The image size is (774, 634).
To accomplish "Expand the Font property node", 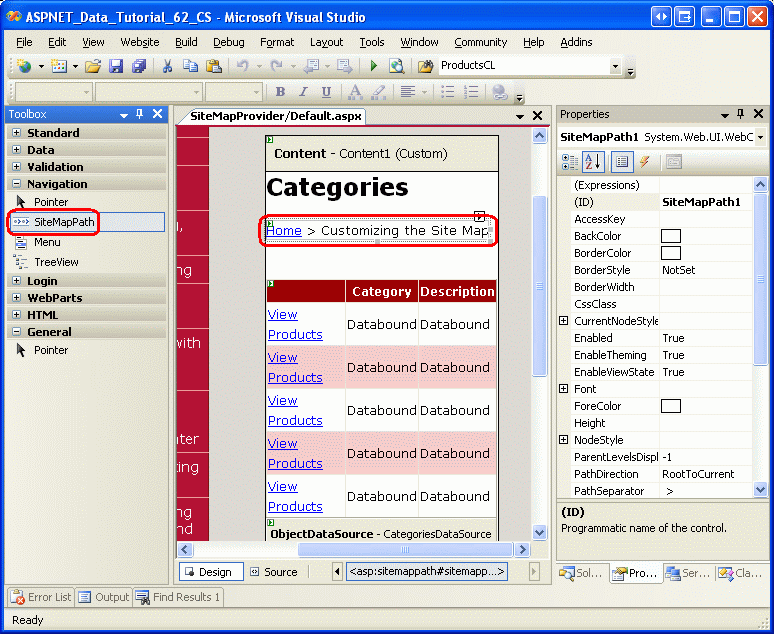I will point(564,389).
